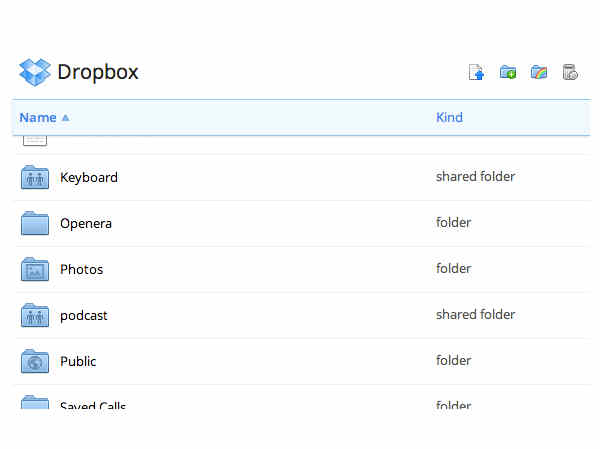Click the Keyboard shared folder icon
Screen dimensions: 600x450
coord(35,177)
